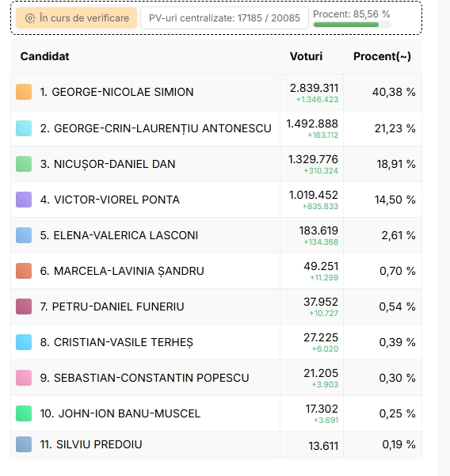Viewport: 450px width, 476px height.
Task: Select the John-Ion Banu-Muscel candidate row
Action: 216,413
